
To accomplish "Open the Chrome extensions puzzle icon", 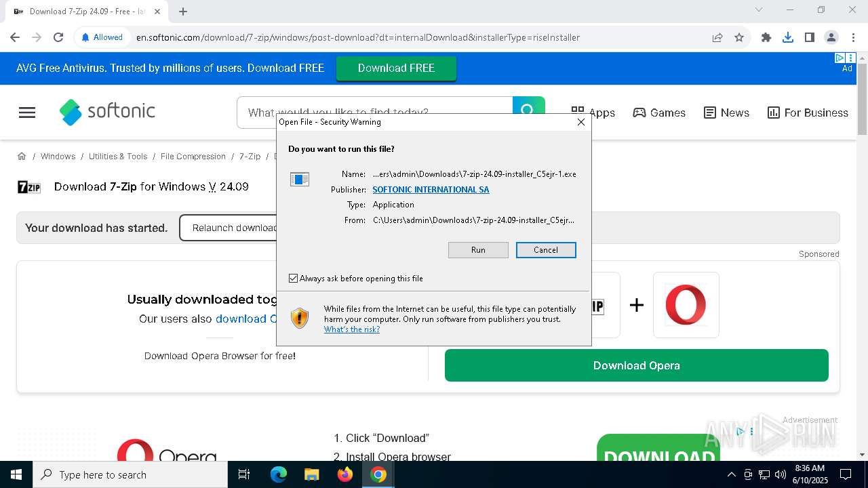I will coord(766,37).
